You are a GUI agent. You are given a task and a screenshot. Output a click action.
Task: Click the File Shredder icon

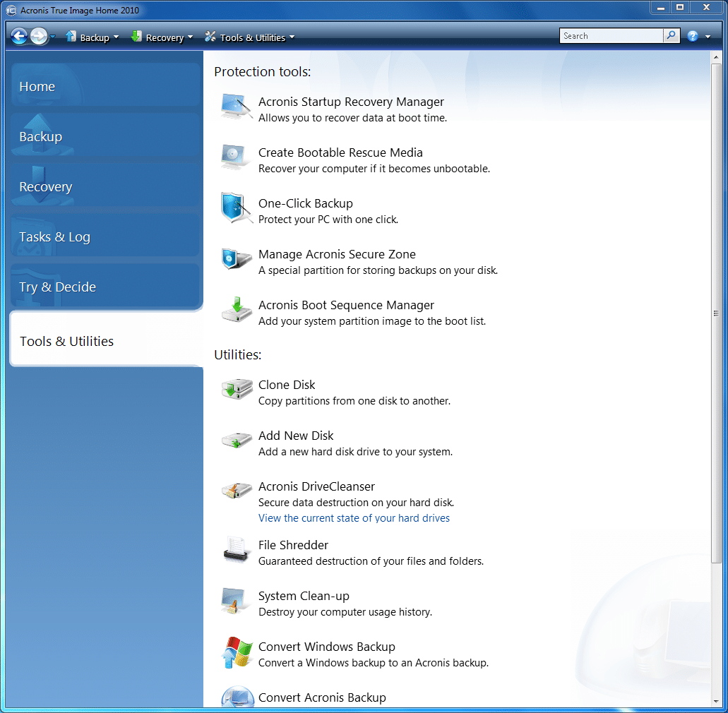[236, 550]
